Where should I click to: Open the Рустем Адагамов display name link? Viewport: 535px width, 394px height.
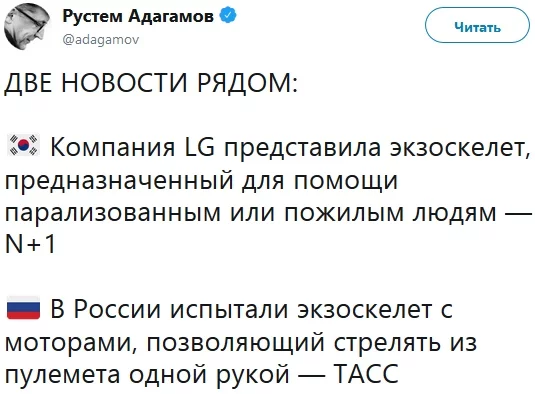(x=138, y=16)
